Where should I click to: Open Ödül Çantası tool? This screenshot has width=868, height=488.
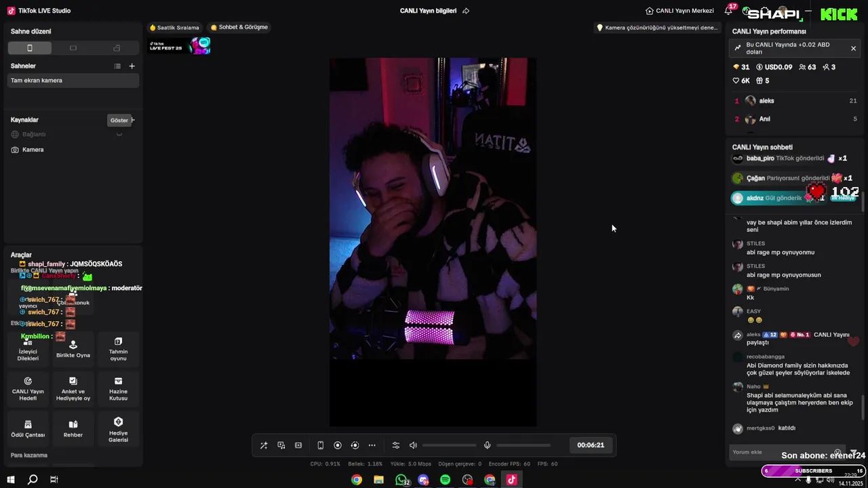[28, 428]
